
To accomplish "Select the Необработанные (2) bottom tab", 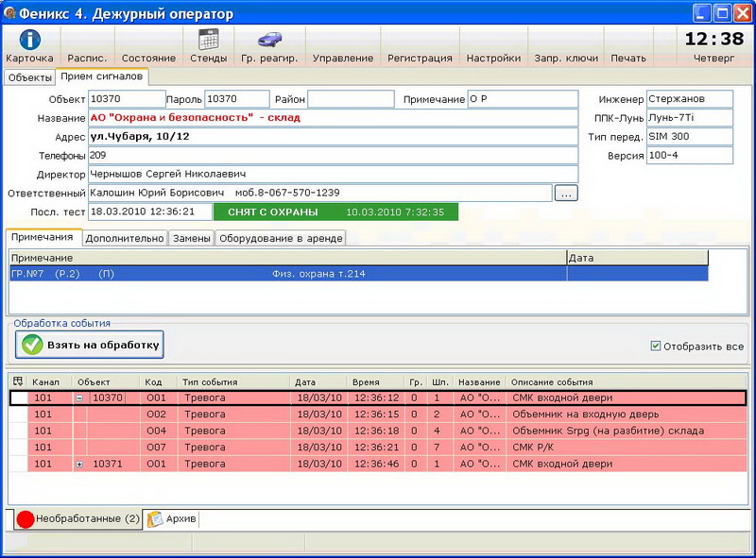I will tap(78, 519).
